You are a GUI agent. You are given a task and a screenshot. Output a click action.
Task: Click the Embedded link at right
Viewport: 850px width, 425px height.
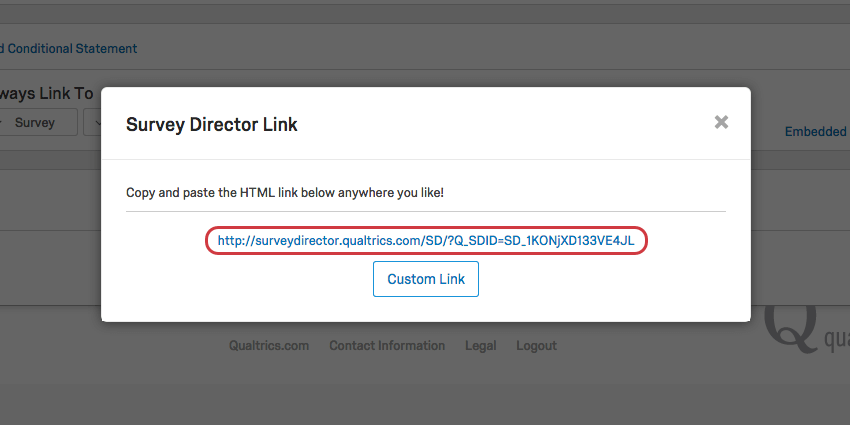pyautogui.click(x=817, y=131)
